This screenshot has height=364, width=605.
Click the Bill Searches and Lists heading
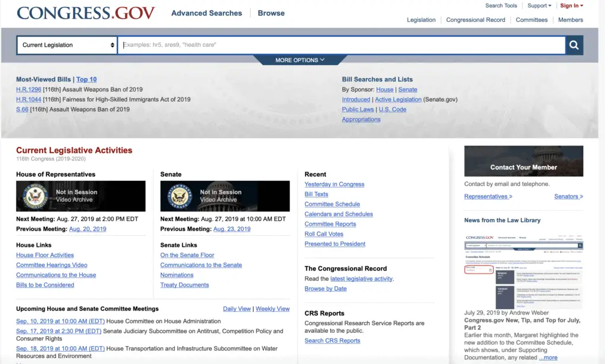(x=378, y=80)
